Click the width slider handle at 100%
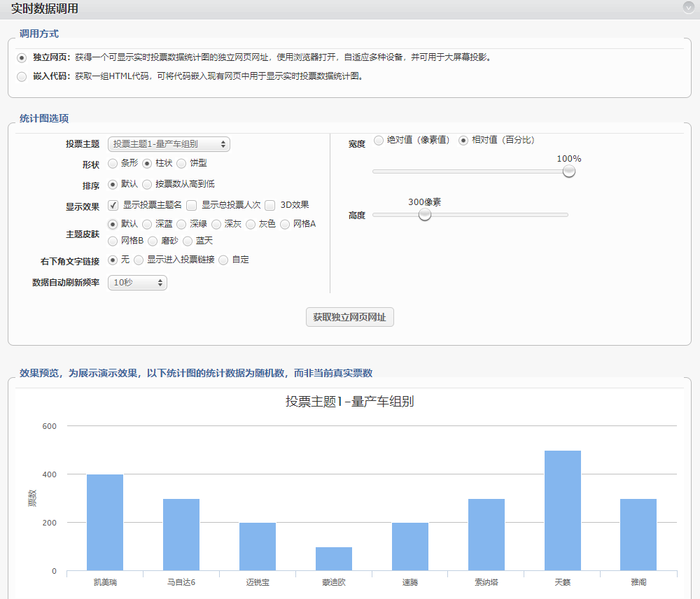This screenshot has height=599, width=700. pos(569,171)
